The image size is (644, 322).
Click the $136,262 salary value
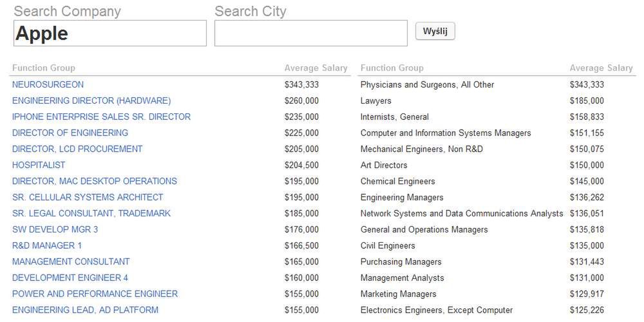coord(587,197)
